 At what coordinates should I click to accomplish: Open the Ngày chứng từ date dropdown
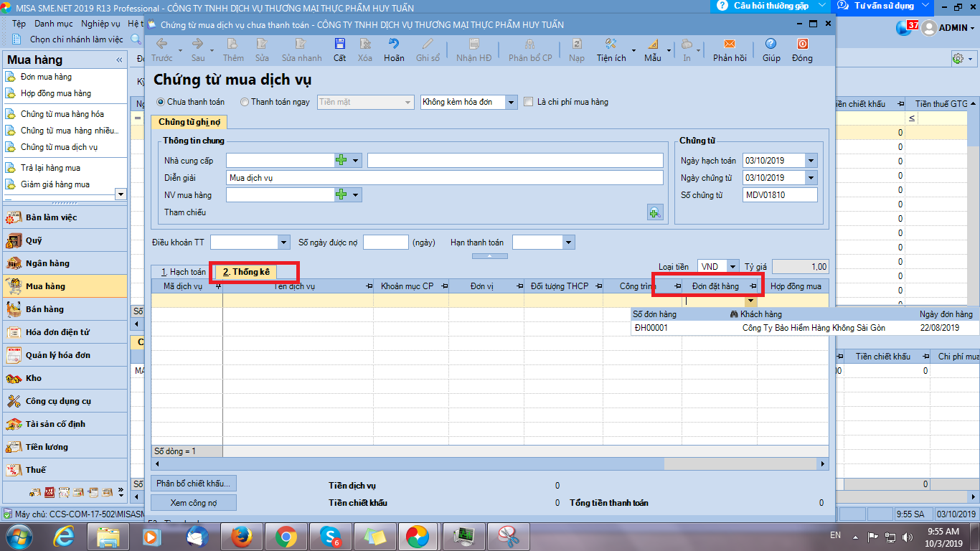coord(811,178)
